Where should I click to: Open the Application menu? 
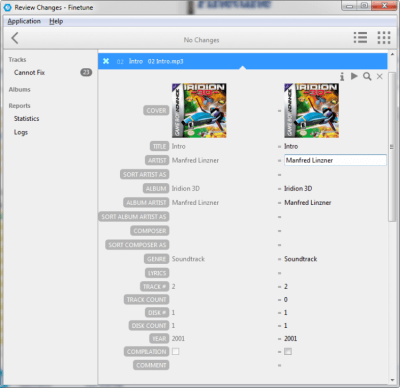click(24, 21)
